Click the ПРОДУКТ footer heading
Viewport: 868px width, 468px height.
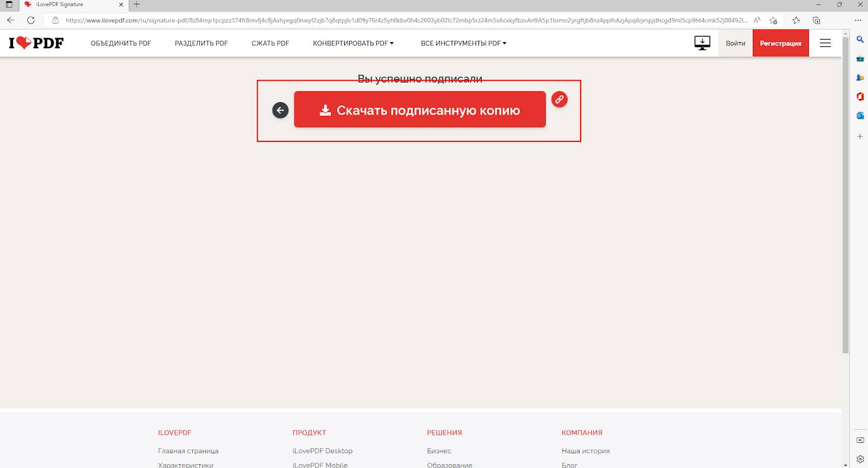point(309,433)
